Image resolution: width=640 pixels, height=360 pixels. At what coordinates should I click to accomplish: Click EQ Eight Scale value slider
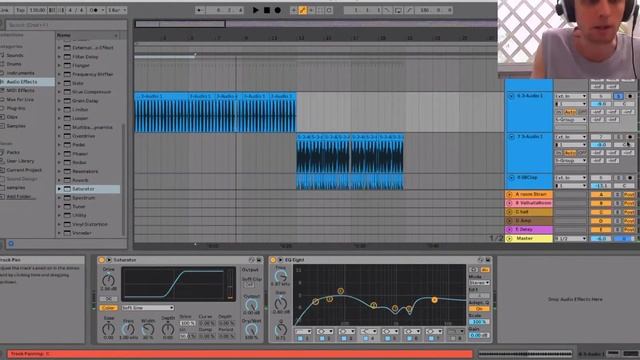[x=479, y=322]
